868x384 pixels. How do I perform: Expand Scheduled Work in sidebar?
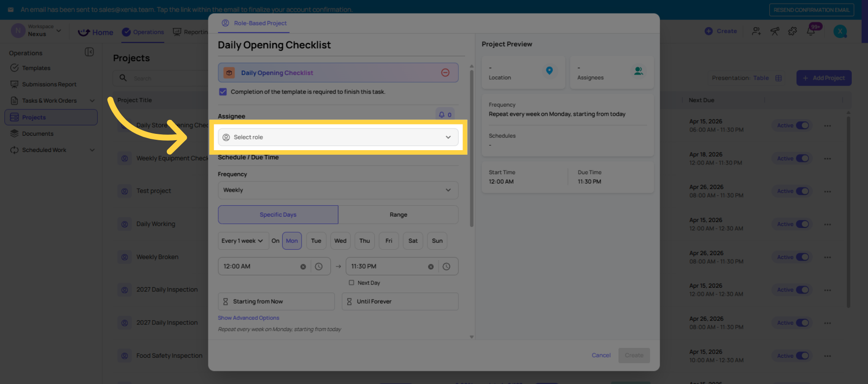coord(92,150)
